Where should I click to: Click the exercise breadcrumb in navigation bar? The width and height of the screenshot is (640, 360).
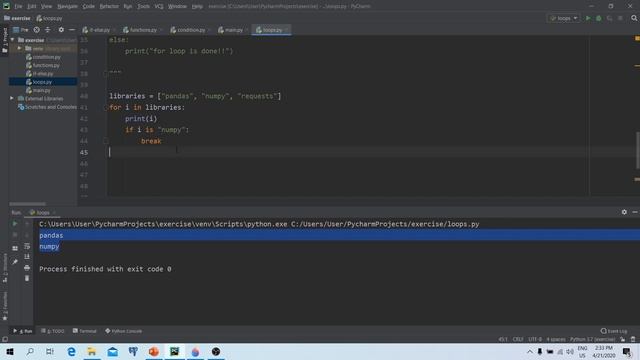[17, 18]
